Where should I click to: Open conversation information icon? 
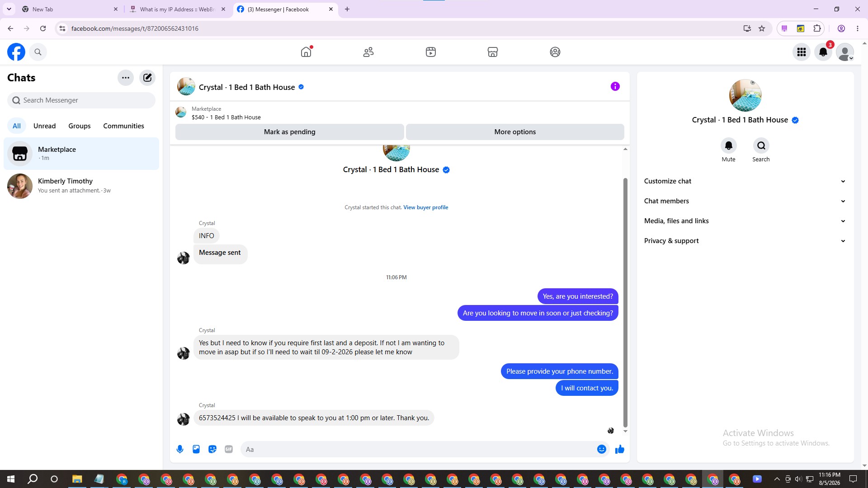(615, 86)
